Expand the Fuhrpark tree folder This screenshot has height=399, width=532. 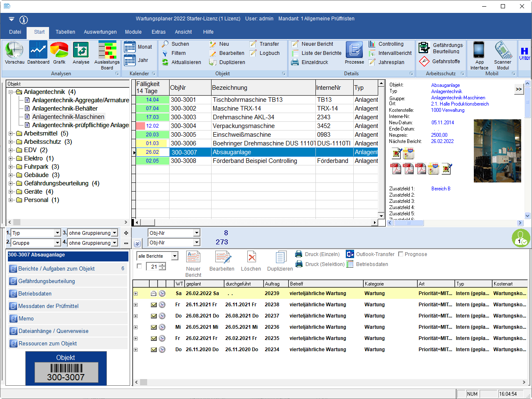[11, 167]
